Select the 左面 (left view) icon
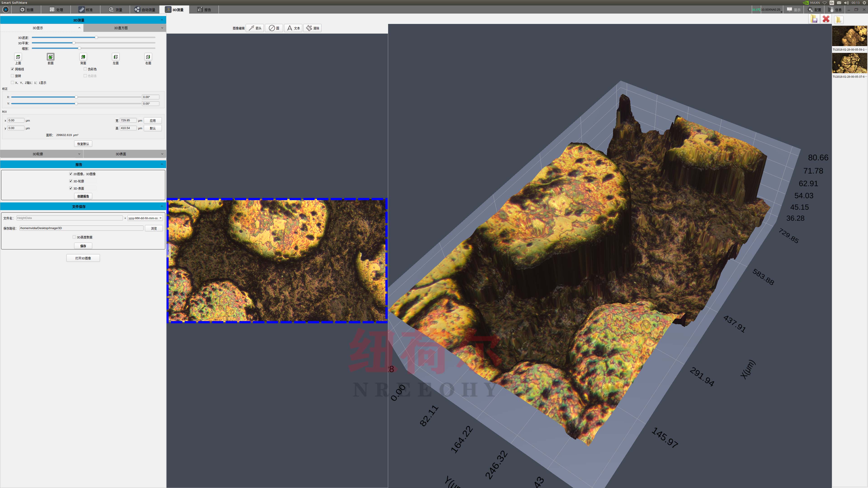868x488 pixels. (116, 57)
